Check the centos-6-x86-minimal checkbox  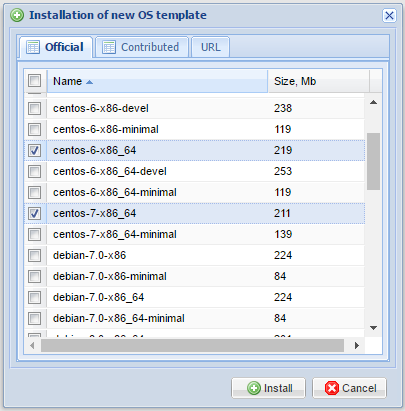point(34,129)
